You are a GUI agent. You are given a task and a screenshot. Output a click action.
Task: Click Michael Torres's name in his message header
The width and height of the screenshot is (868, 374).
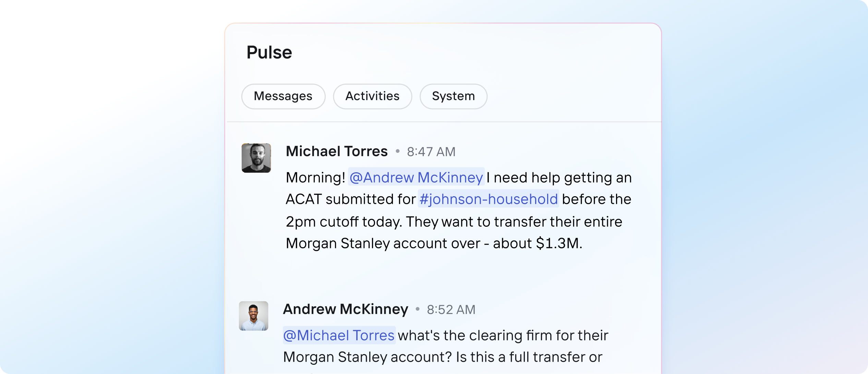[337, 151]
